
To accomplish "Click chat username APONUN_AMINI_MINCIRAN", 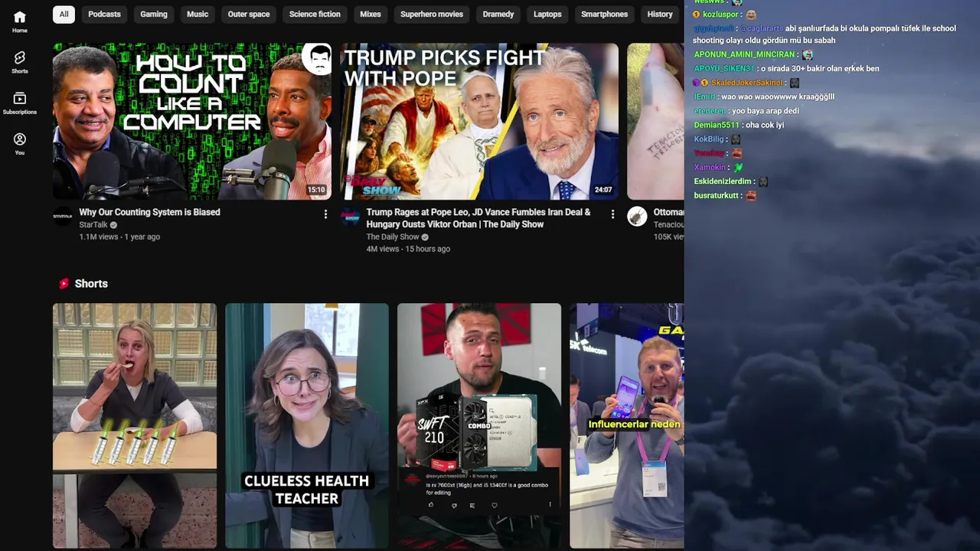I will (744, 54).
